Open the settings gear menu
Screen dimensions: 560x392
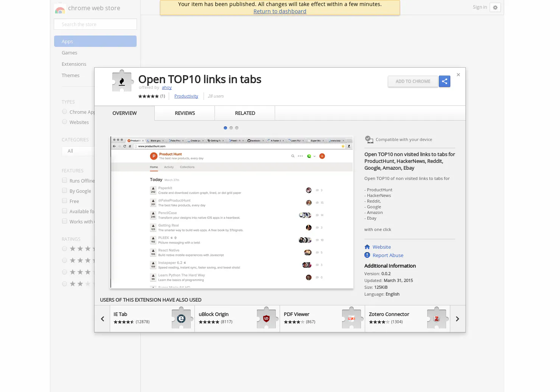tap(495, 7)
